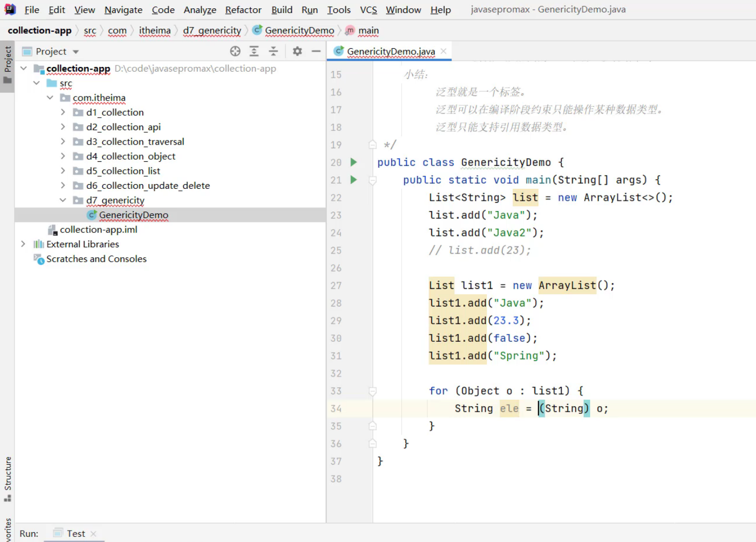Run GenericityDemo class via gutter arrow line 20
Image resolution: width=756 pixels, height=542 pixels.
click(353, 162)
